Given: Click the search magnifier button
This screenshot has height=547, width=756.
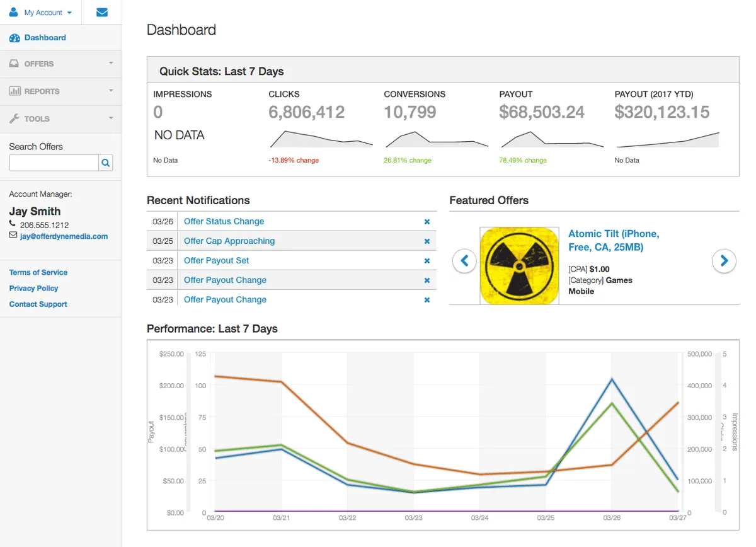Looking at the screenshot, I should [106, 163].
